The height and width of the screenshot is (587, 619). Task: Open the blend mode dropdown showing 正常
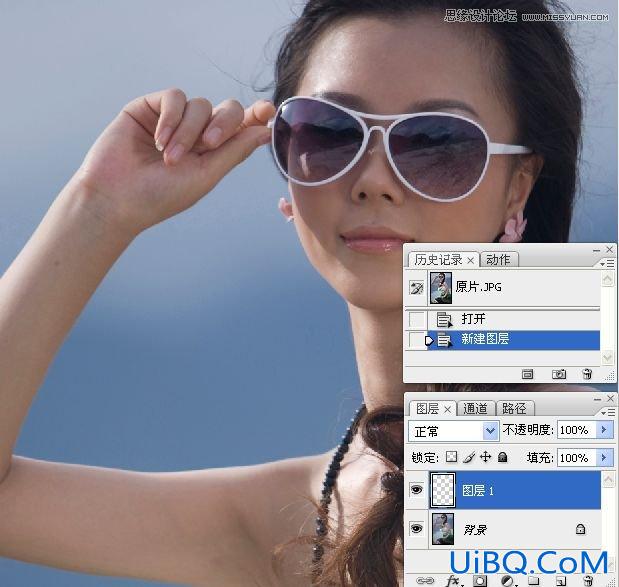click(452, 431)
